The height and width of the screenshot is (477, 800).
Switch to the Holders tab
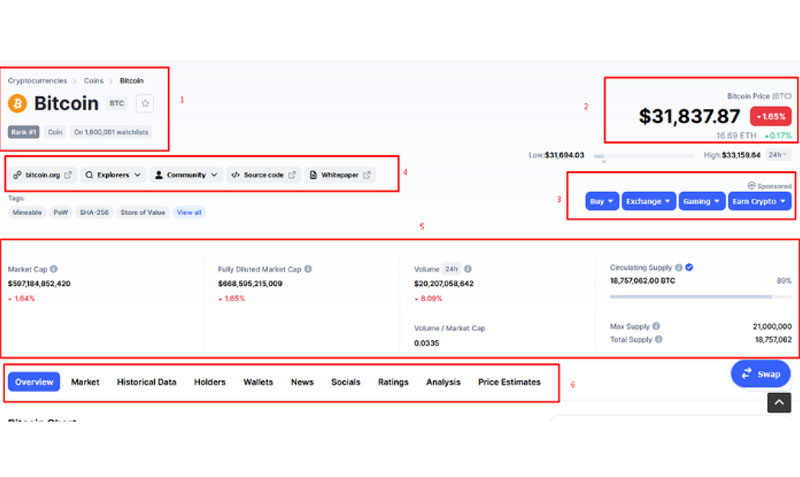(x=210, y=382)
